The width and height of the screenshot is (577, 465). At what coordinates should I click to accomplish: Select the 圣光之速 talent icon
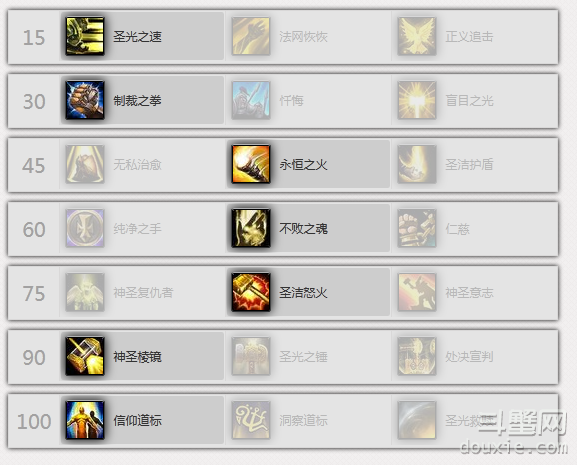point(85,36)
